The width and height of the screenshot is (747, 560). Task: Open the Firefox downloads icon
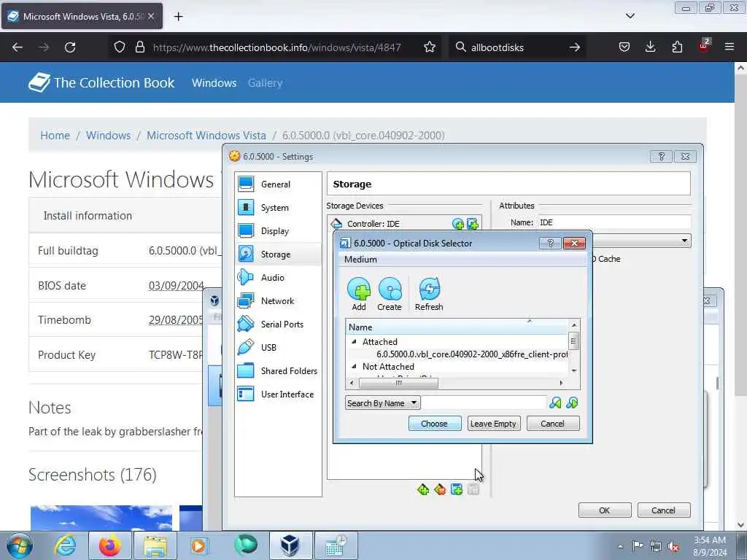coord(650,47)
